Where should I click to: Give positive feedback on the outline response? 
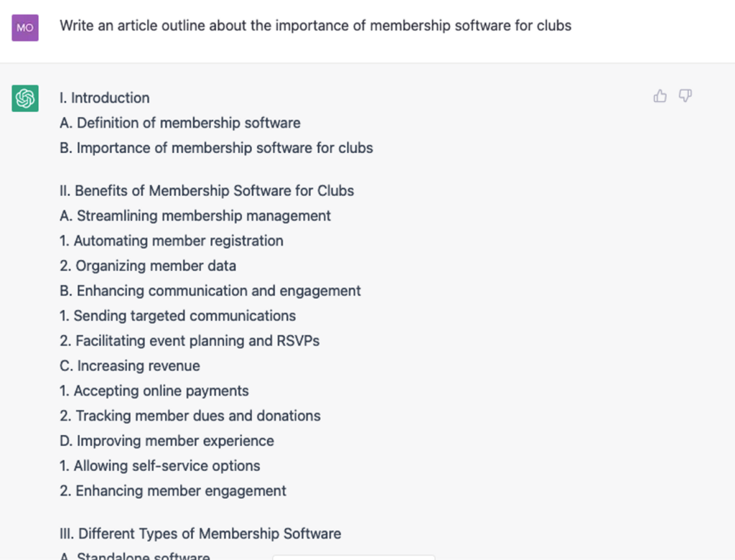click(x=660, y=95)
